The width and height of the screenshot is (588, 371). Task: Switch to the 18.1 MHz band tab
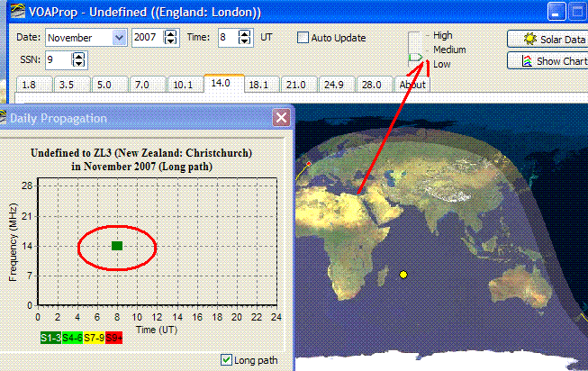(262, 85)
